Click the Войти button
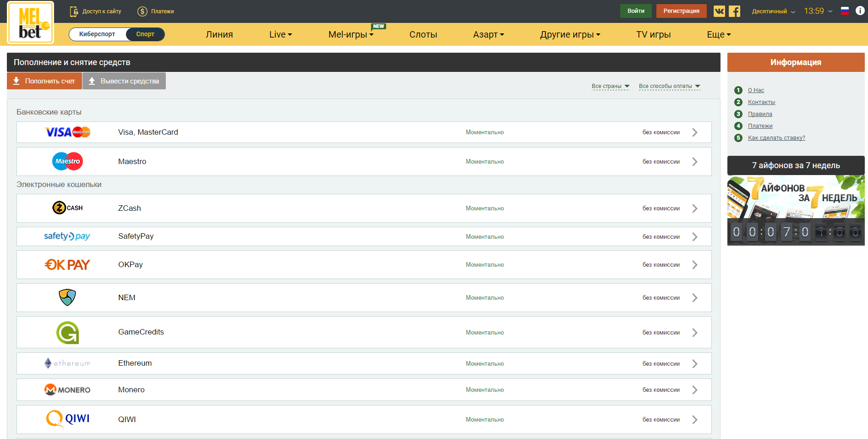The height and width of the screenshot is (439, 868). coord(636,11)
